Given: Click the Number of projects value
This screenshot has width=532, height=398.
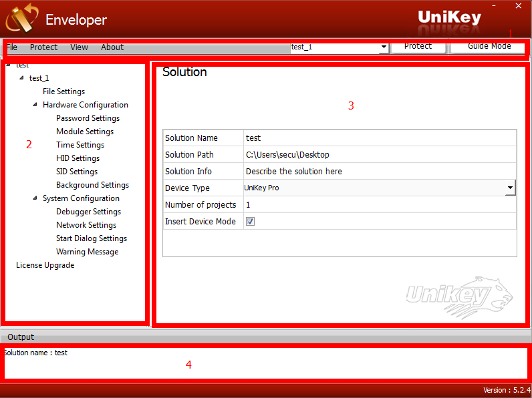Looking at the screenshot, I should pos(380,205).
